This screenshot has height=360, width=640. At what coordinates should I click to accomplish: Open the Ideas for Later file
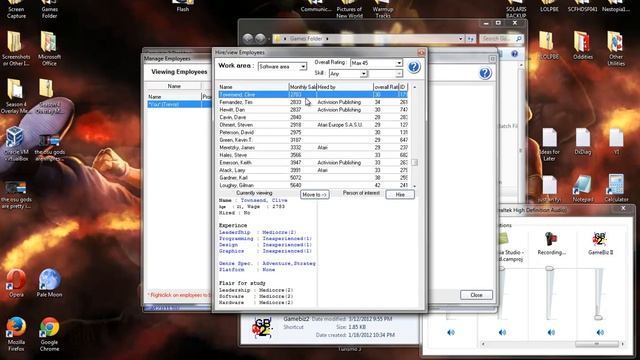(x=549, y=144)
